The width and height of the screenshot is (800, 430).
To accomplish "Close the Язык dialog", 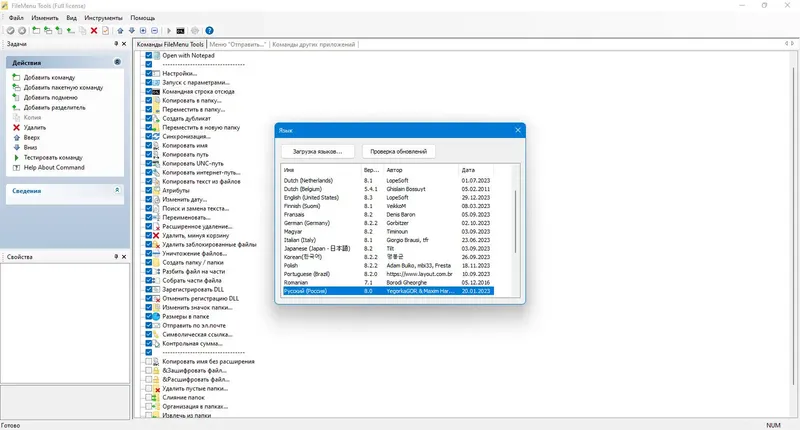I will coord(518,130).
